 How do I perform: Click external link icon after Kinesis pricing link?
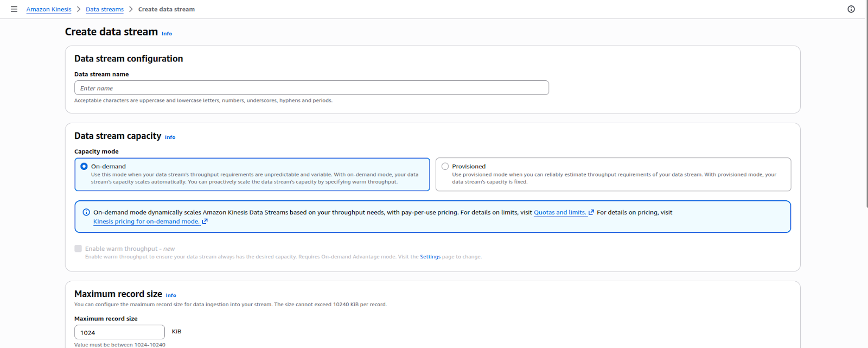click(205, 222)
